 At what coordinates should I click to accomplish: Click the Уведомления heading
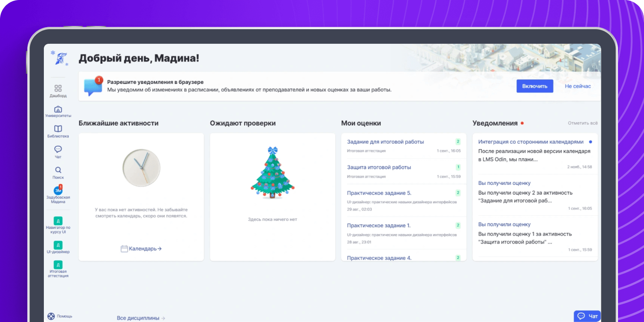click(x=495, y=123)
